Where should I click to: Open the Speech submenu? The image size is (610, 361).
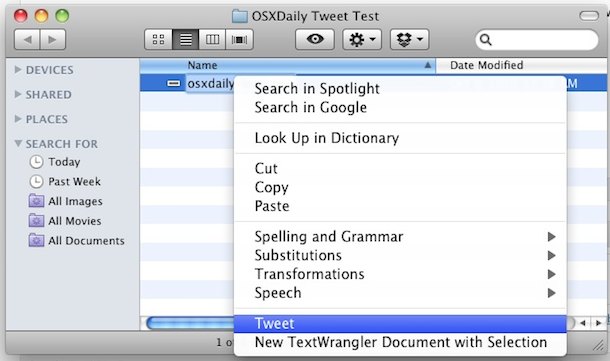click(400, 293)
